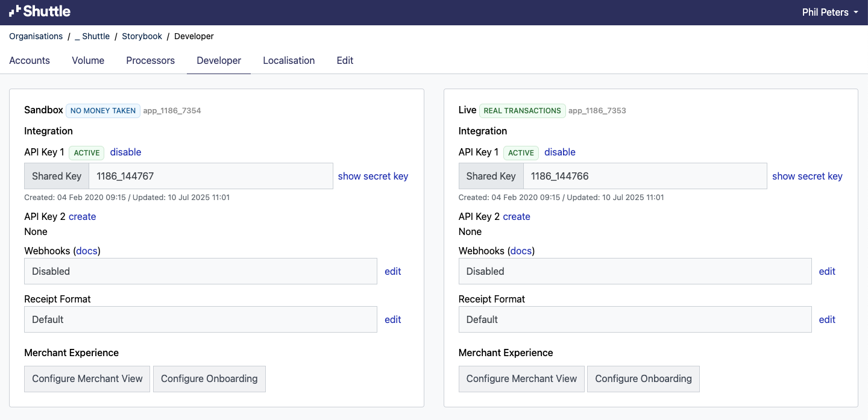Show the Sandbox secret key
The width and height of the screenshot is (868, 420).
pos(373,177)
